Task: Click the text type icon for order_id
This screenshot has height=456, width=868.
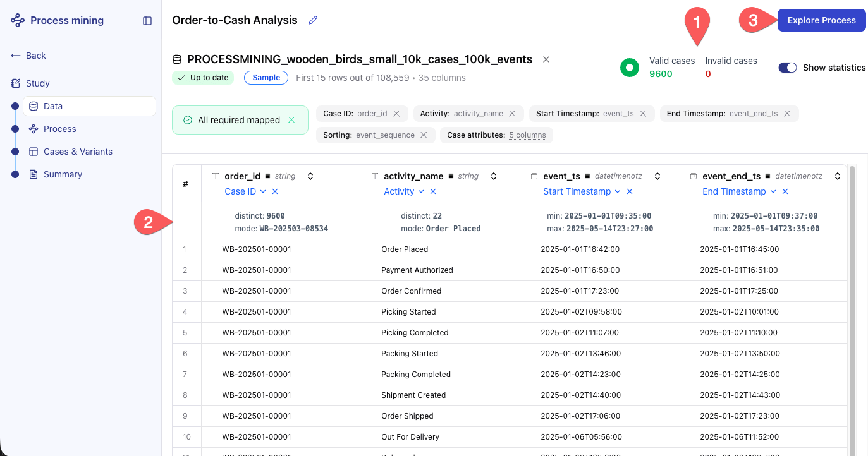Action: tap(216, 176)
